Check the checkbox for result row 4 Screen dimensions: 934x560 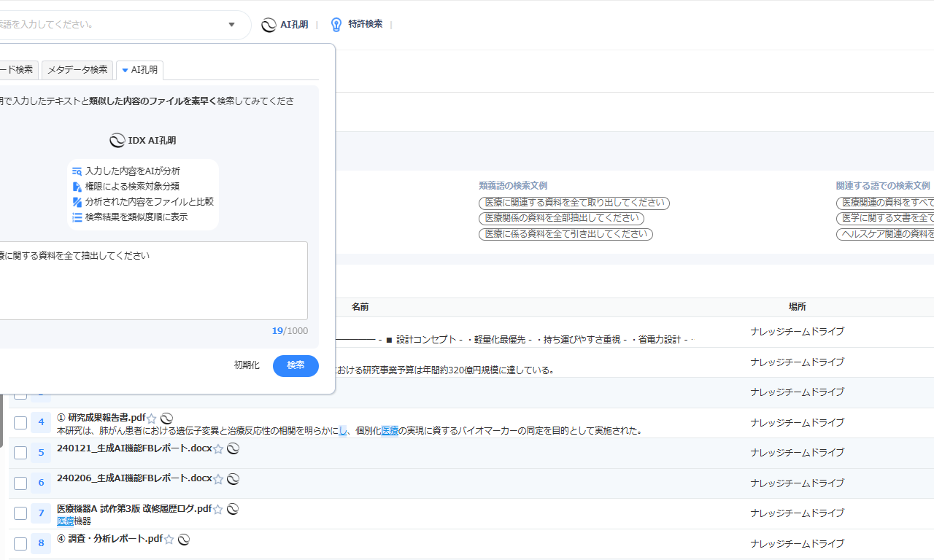coord(20,422)
